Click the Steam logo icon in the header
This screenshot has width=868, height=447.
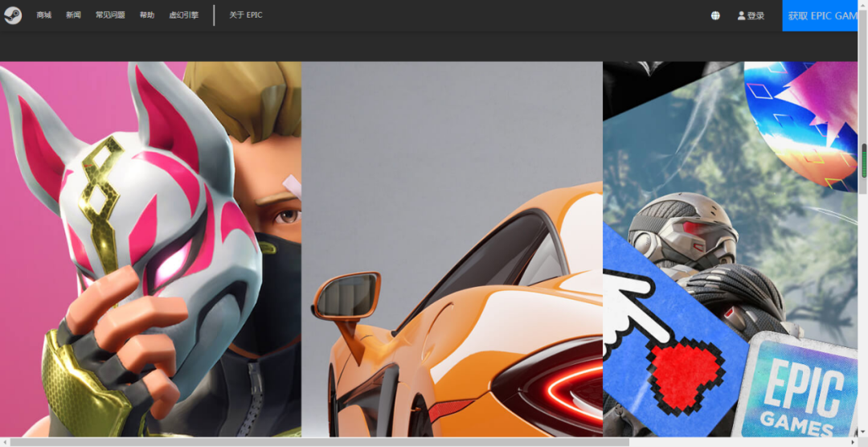point(13,15)
